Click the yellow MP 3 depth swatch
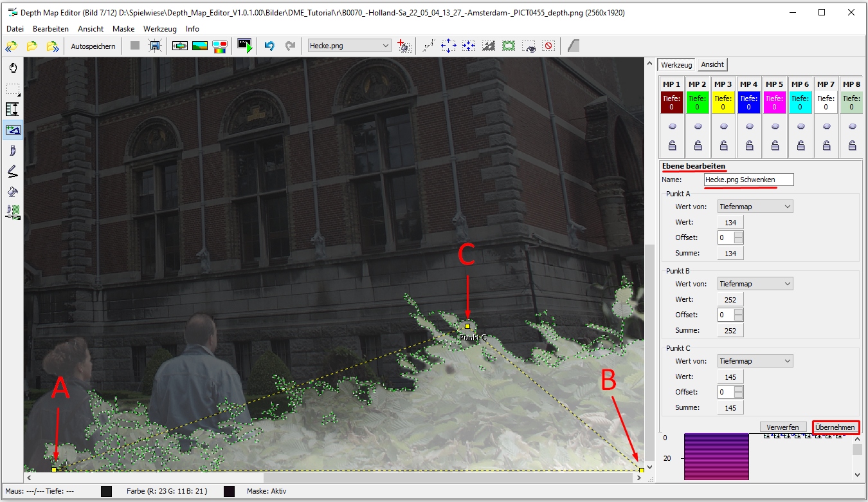Screen dimensions: 868x502 [723, 103]
